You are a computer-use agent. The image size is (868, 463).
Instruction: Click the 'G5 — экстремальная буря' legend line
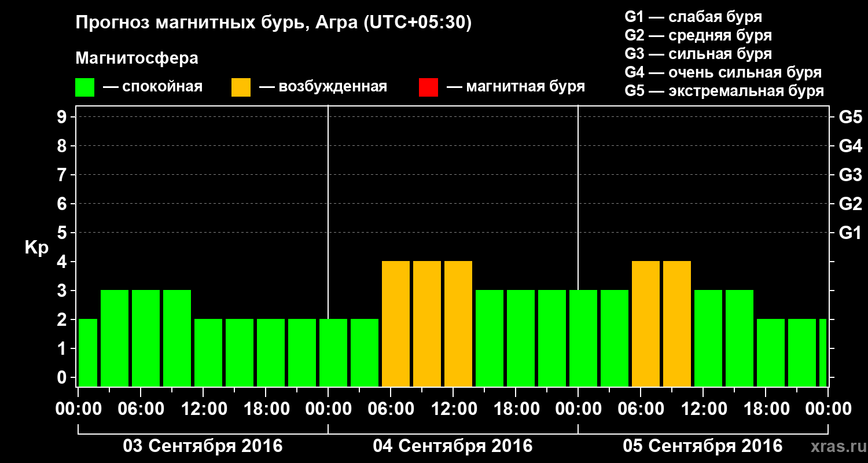(x=724, y=91)
